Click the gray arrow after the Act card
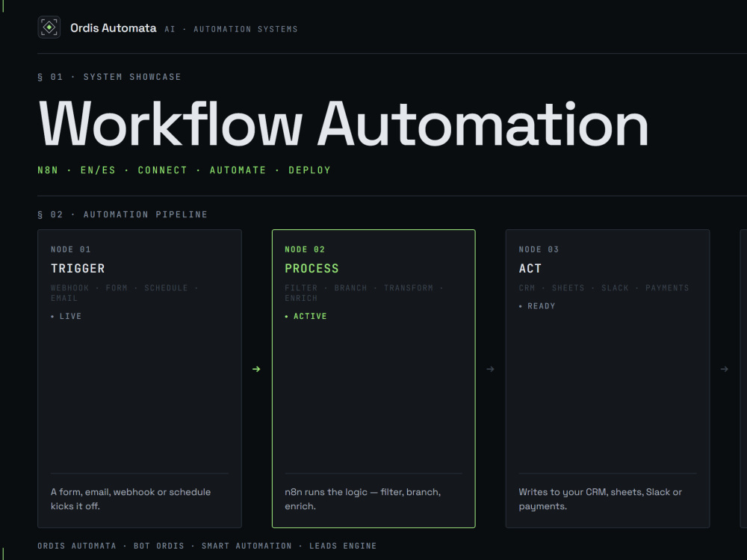The image size is (747, 560). (x=724, y=369)
